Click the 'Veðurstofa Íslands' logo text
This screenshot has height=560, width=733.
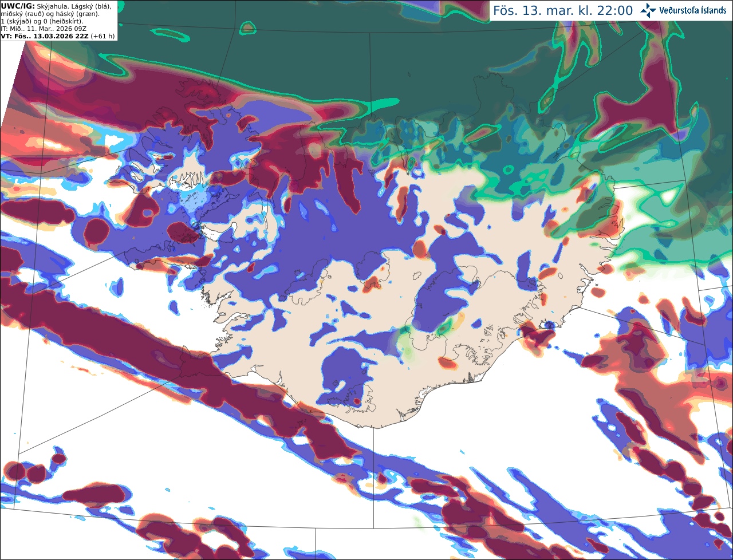point(692,10)
